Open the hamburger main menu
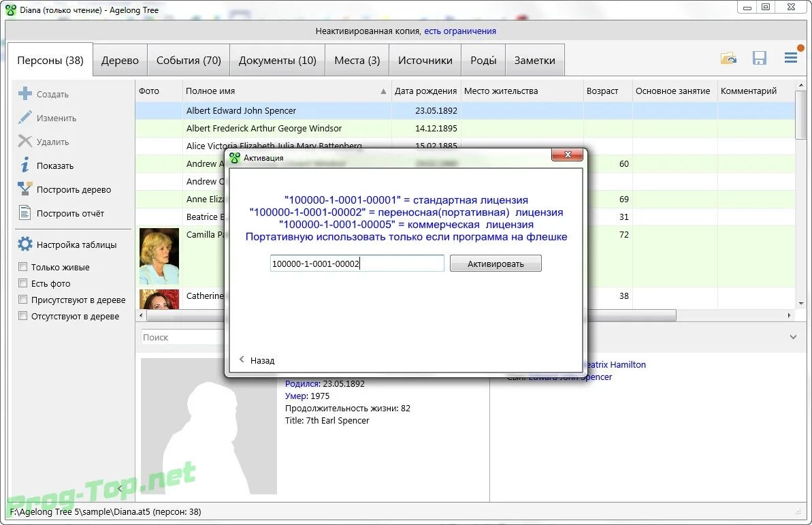 tap(791, 57)
